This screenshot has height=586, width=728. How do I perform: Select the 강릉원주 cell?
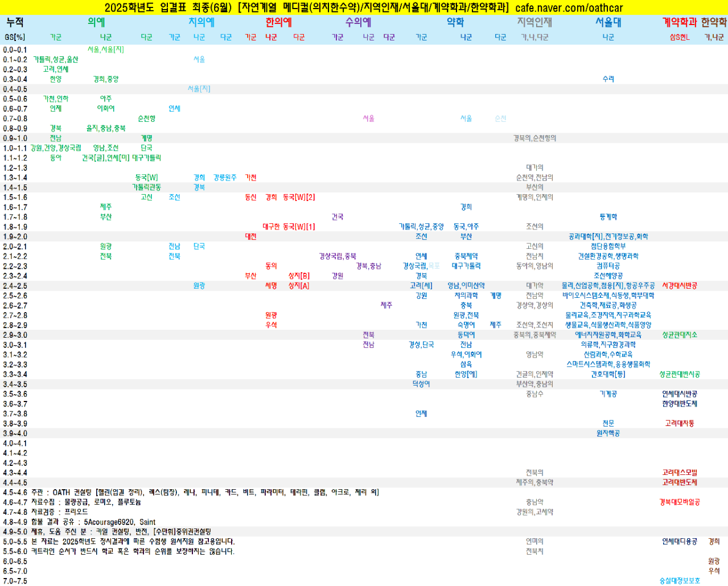click(225, 178)
